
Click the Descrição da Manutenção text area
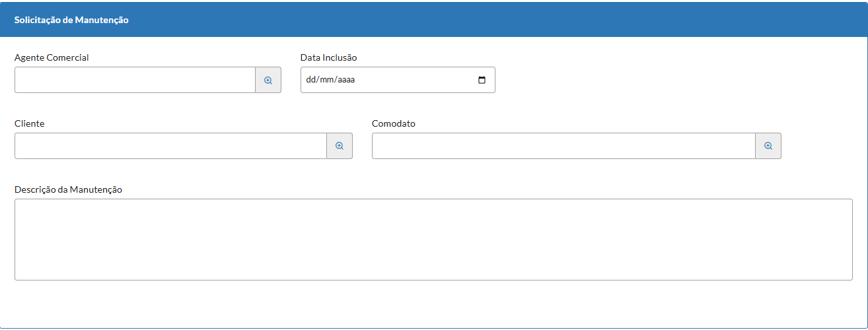pos(433,239)
